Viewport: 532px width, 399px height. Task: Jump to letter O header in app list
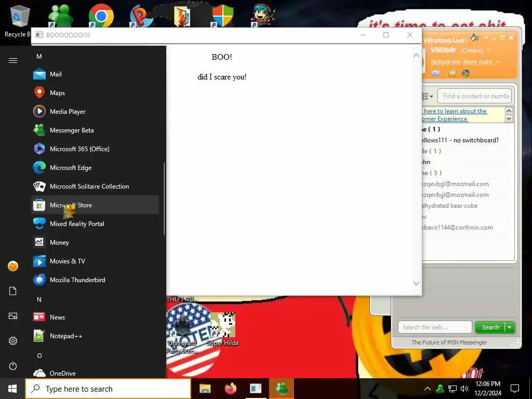[x=39, y=355]
